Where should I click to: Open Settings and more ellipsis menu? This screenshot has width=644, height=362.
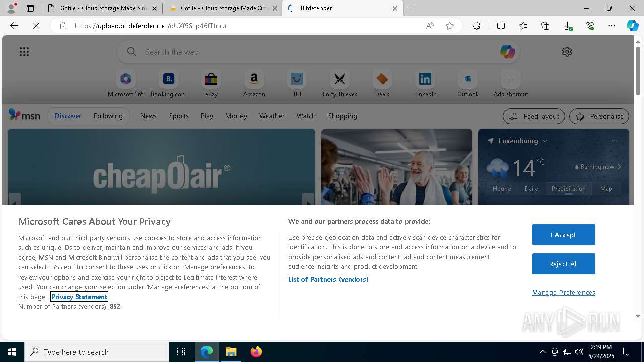tap(612, 26)
